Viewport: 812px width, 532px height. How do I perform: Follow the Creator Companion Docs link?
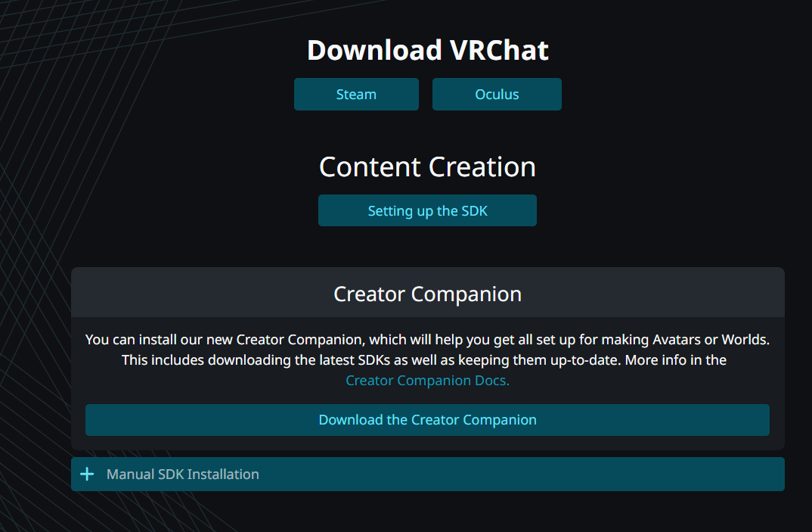[427, 381]
